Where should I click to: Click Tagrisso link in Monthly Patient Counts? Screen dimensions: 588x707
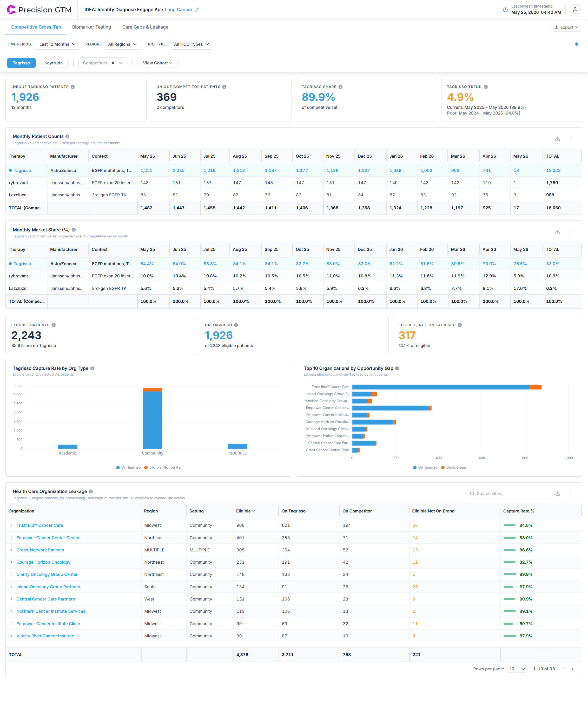click(22, 170)
